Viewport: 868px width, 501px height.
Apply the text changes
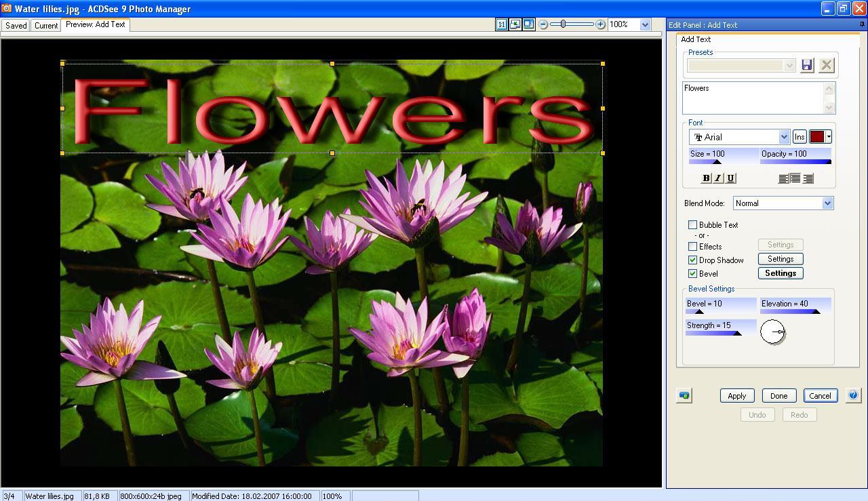736,395
